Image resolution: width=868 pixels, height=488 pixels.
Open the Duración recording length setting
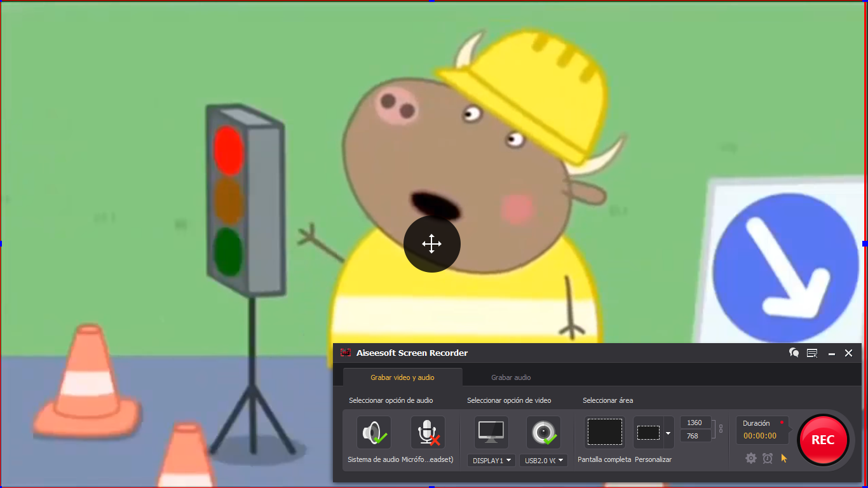coord(762,430)
